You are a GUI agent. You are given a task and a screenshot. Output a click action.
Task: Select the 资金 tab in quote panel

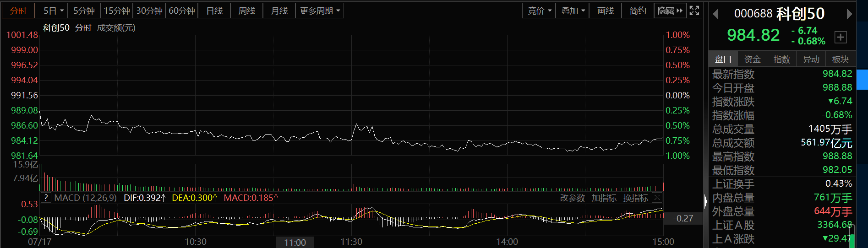tap(752, 59)
